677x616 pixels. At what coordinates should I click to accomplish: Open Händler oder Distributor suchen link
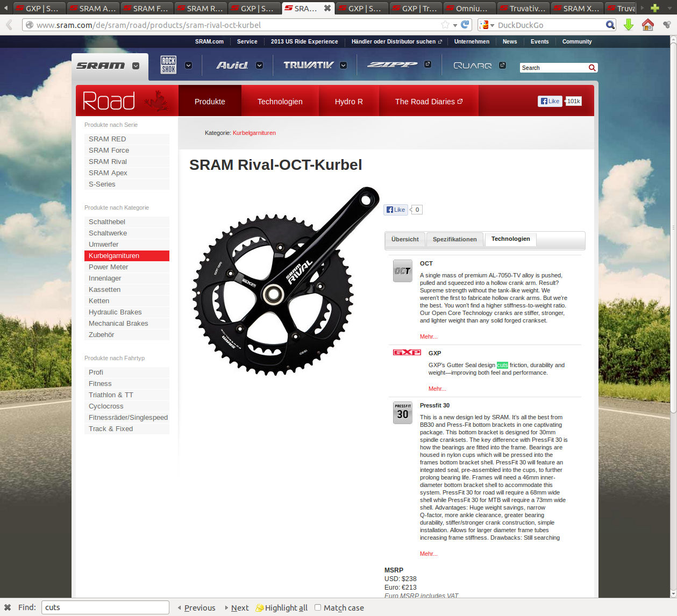397,41
